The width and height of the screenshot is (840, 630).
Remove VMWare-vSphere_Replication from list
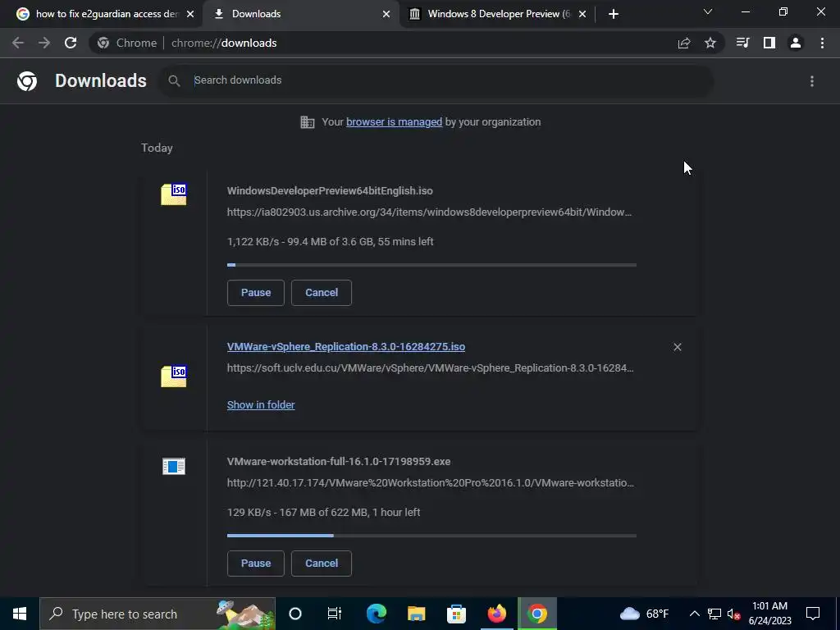pyautogui.click(x=677, y=347)
